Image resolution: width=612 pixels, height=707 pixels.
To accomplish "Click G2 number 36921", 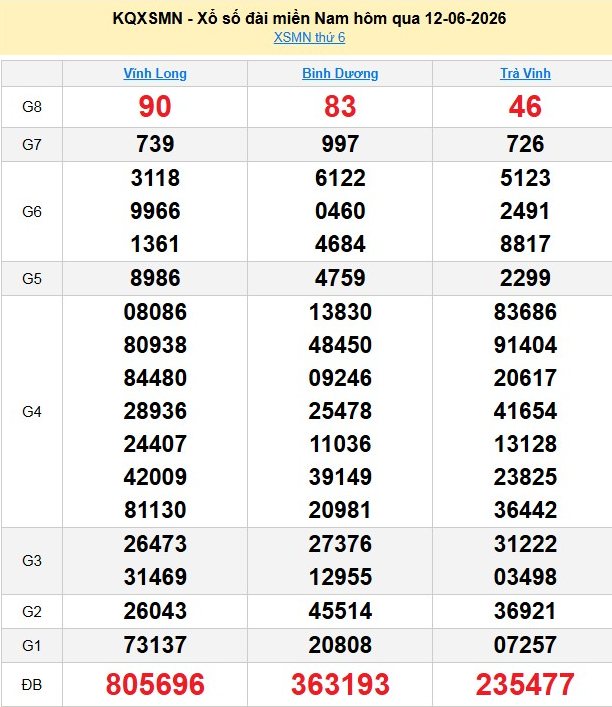I will pyautogui.click(x=525, y=611).
